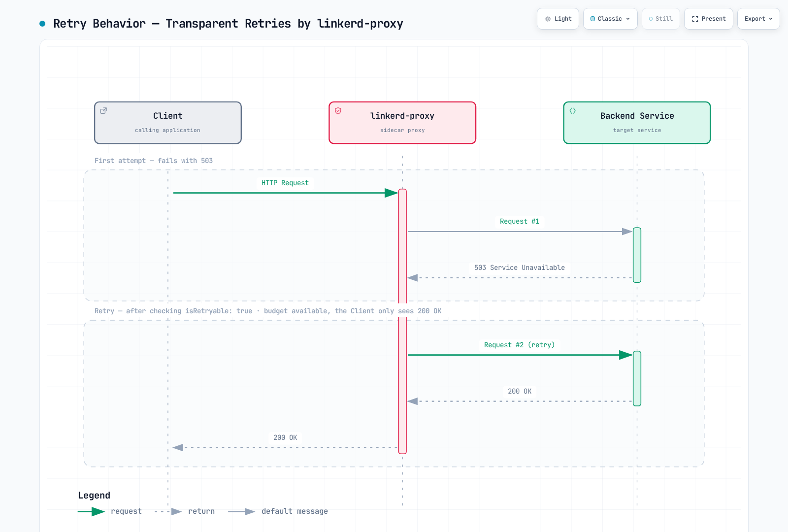Click the dashed return arrow in Legend
The image size is (788, 532).
coord(168,512)
